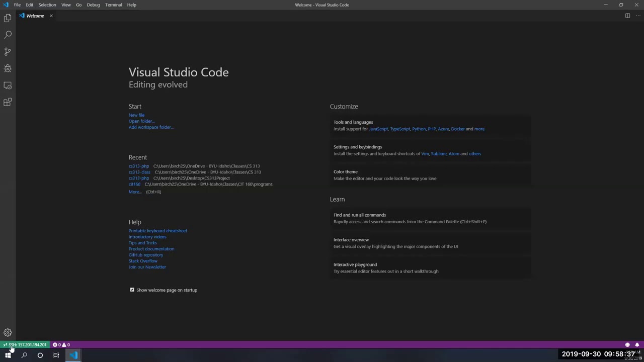Open Interface overview
This screenshot has width=644, height=362.
431,243
